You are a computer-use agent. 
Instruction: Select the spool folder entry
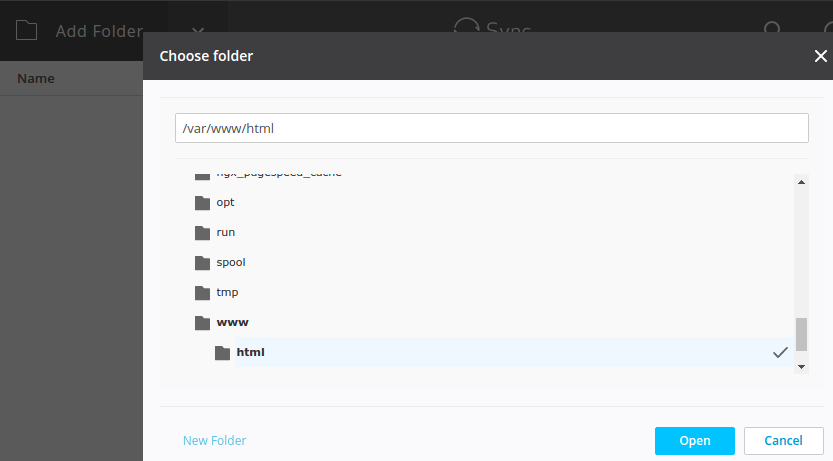click(231, 263)
